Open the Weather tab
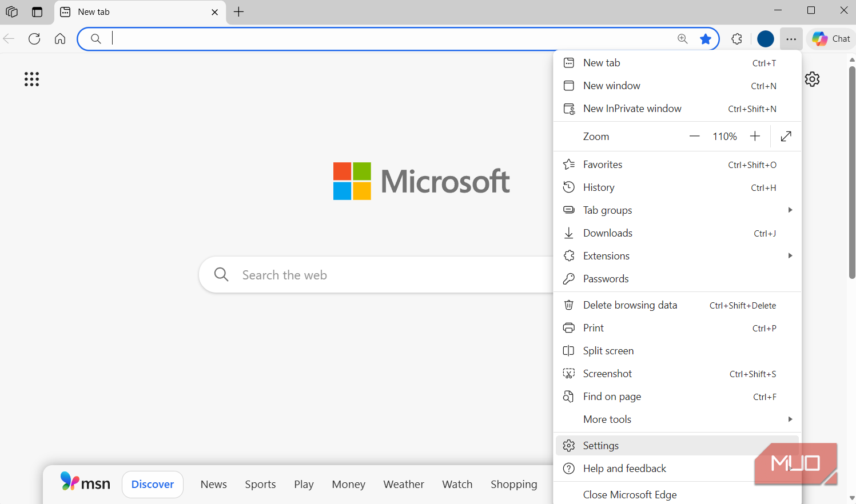This screenshot has width=856, height=504. [404, 485]
